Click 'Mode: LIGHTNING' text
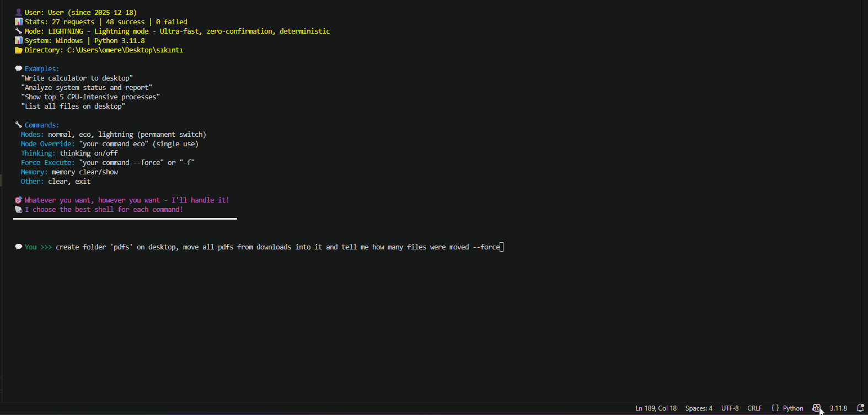This screenshot has height=415, width=868. 54,31
